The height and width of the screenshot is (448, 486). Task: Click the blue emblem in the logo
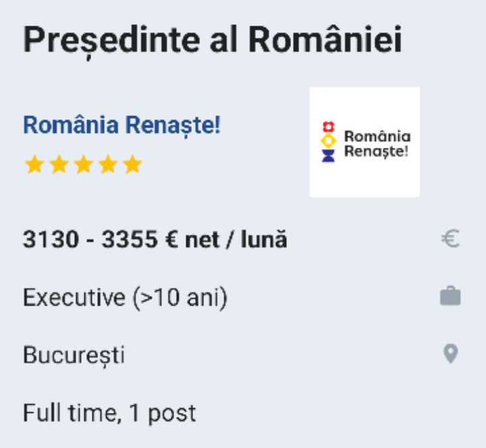329,156
